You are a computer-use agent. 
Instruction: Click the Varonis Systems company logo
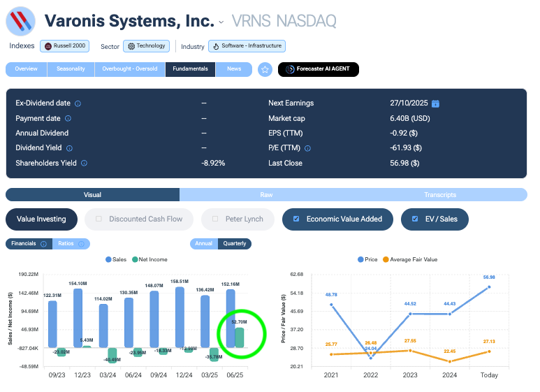click(21, 21)
